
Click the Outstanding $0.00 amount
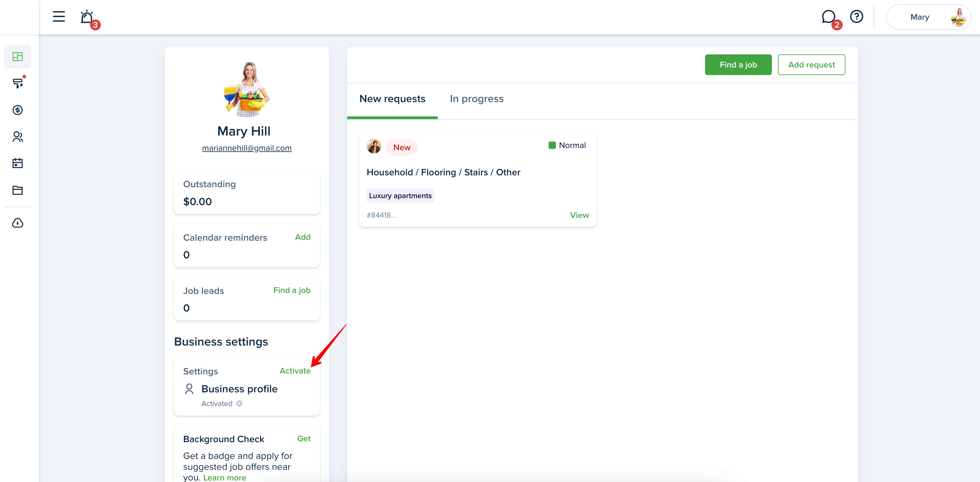(197, 201)
